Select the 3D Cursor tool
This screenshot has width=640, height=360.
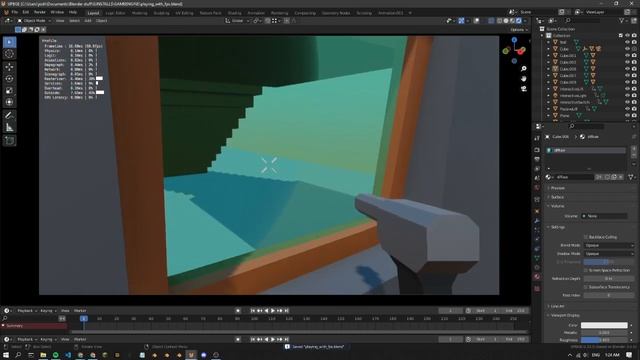click(x=10, y=54)
